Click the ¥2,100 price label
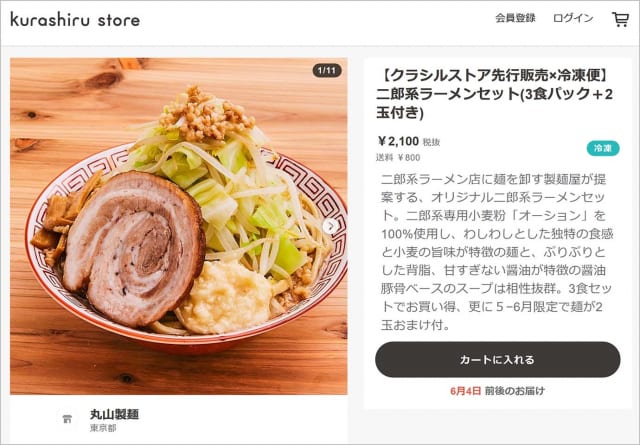Viewport: 640px width, 445px height. pyautogui.click(x=398, y=141)
